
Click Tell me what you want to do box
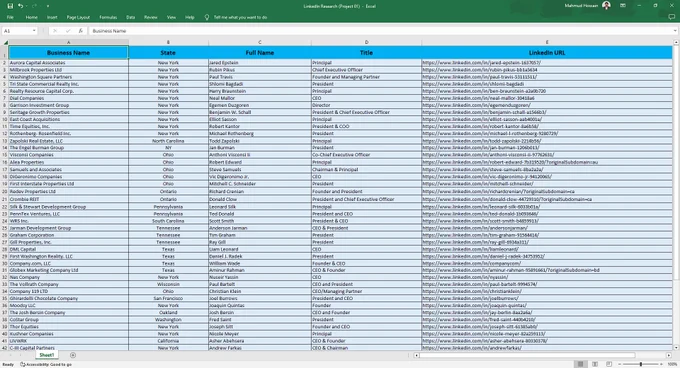240,17
